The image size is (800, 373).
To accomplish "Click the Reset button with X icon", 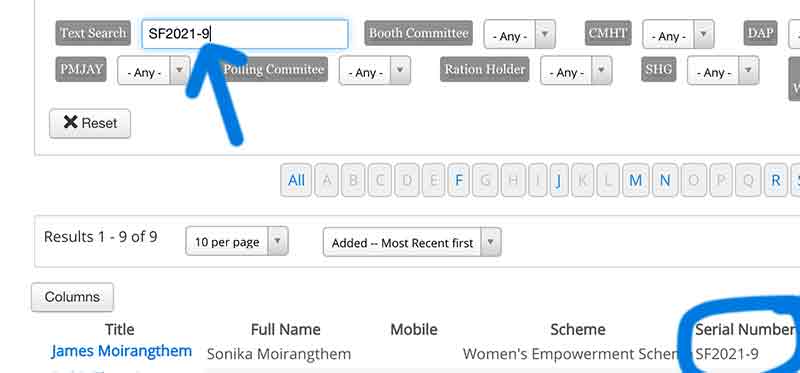I will click(x=90, y=123).
